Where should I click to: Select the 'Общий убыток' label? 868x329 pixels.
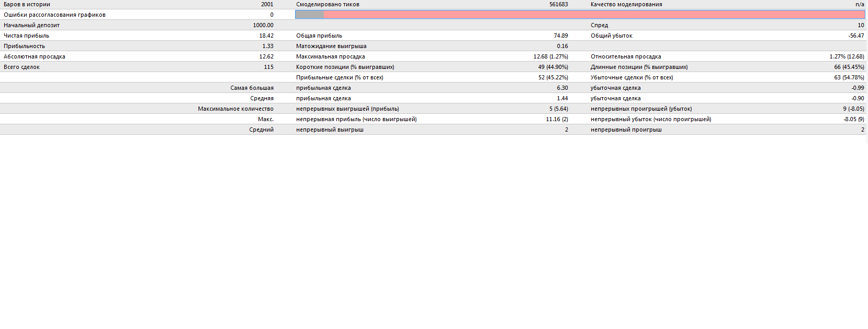point(612,36)
